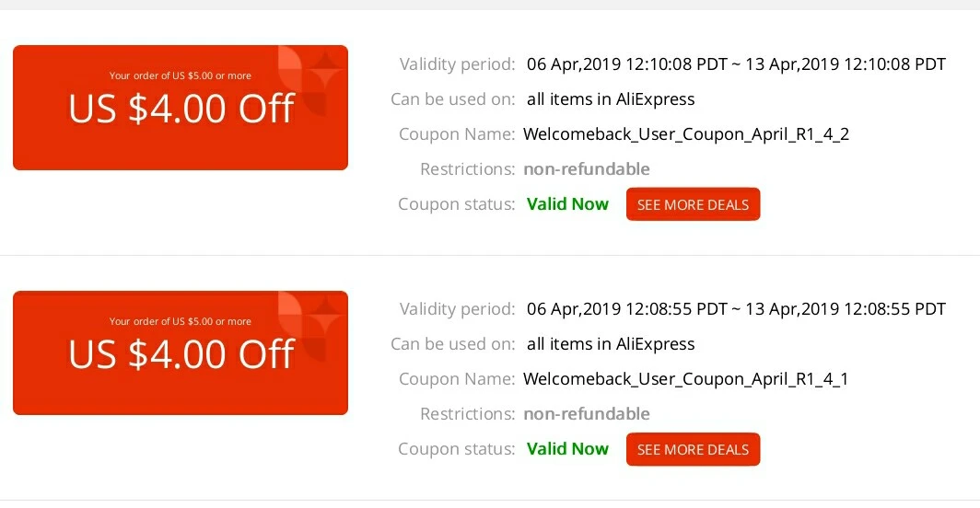Click 'non-refundable' restriction of second coupon
Screen dimensions: 980x508
click(587, 414)
